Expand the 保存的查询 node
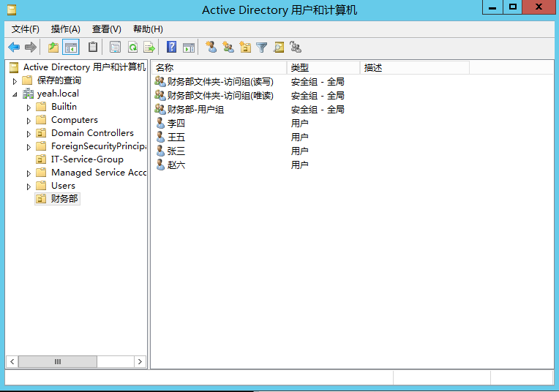The width and height of the screenshot is (559, 392). pos(15,81)
